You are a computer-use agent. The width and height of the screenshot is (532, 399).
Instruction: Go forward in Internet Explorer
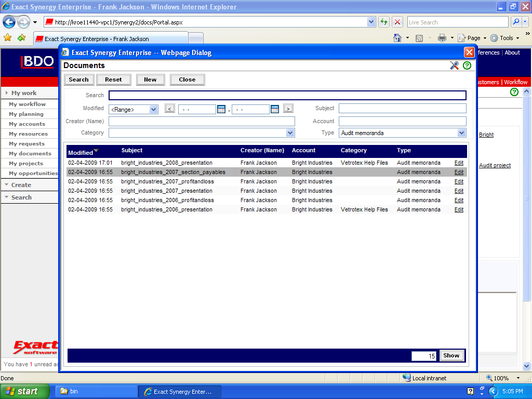23,22
